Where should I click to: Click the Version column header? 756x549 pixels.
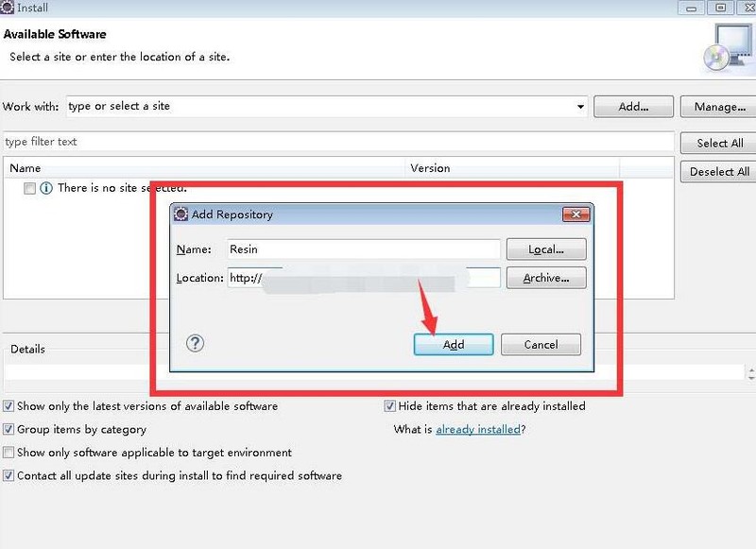pyautogui.click(x=430, y=168)
